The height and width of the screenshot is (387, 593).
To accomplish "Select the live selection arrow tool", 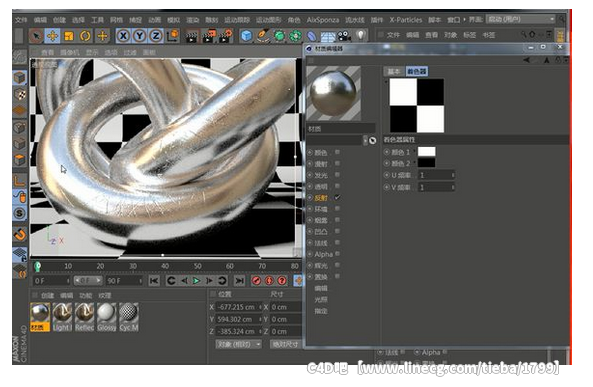I will click(x=36, y=36).
